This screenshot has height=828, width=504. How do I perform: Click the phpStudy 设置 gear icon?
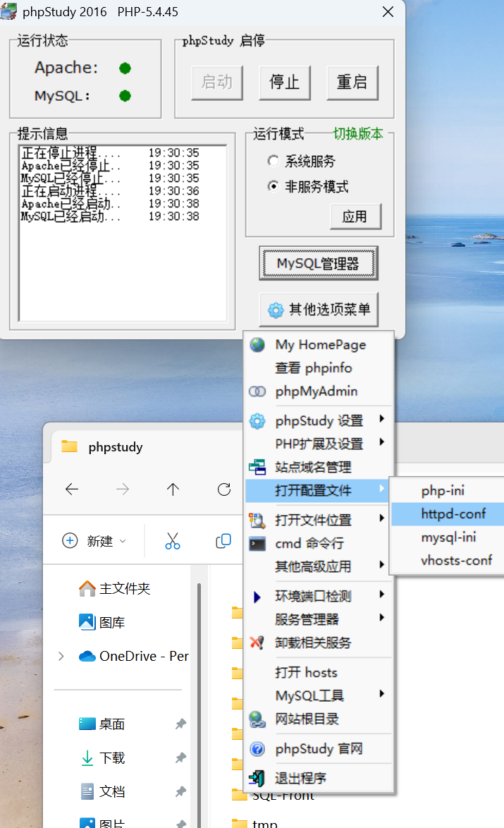tap(257, 421)
